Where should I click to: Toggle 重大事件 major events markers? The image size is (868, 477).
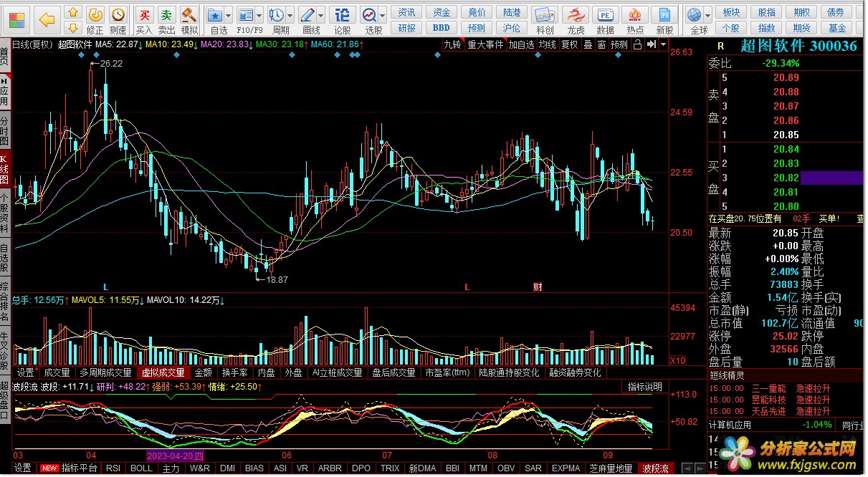[x=486, y=44]
